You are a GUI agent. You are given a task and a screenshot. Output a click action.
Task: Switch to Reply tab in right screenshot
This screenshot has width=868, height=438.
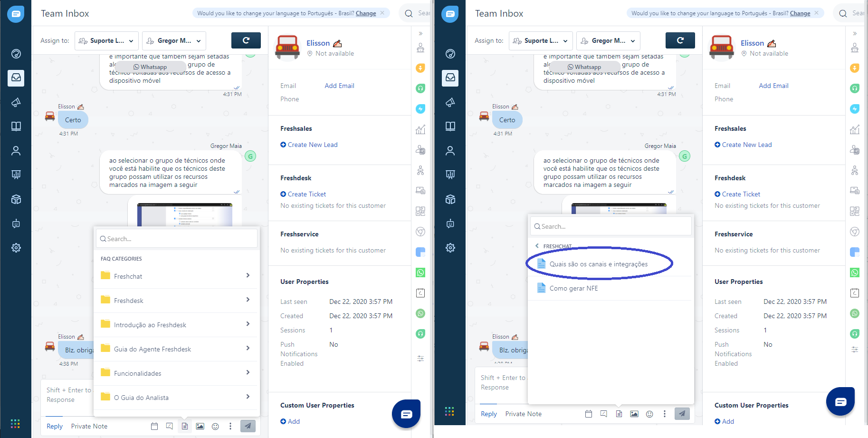point(489,414)
